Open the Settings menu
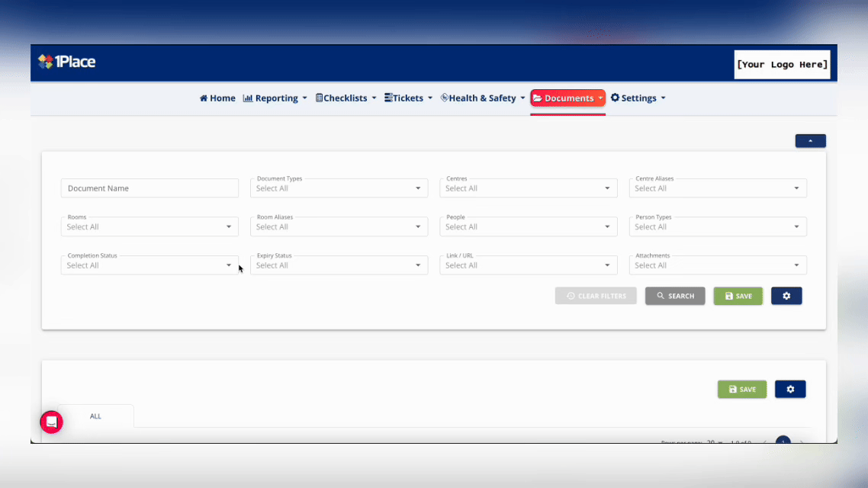The width and height of the screenshot is (868, 488). pos(638,98)
